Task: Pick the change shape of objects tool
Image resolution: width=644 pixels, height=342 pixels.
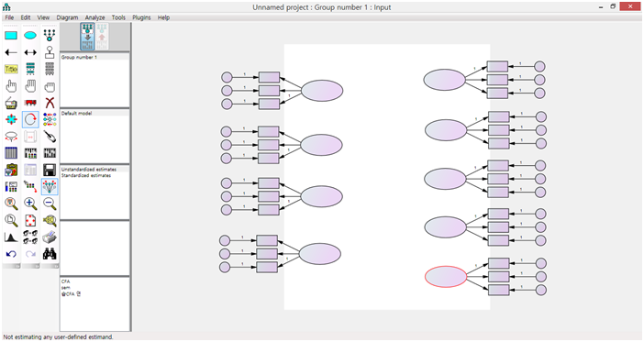Action: pos(11,119)
